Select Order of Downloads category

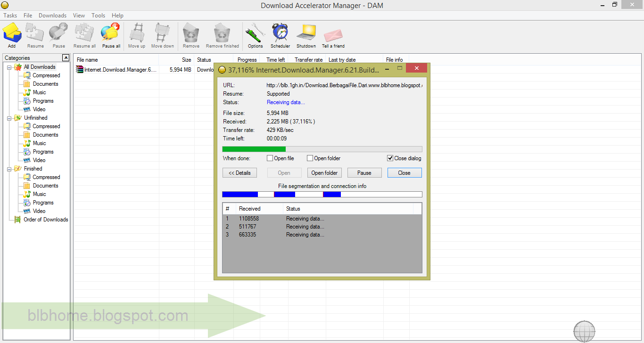(46, 220)
